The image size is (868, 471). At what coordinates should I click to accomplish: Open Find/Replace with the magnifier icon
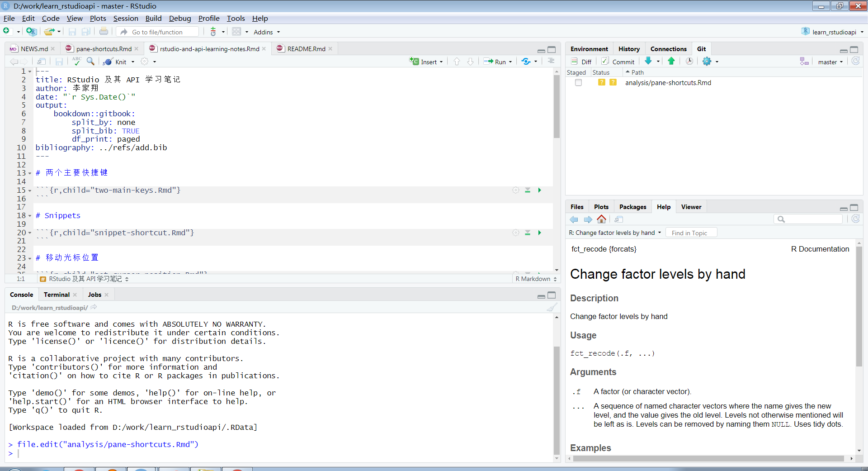[x=91, y=61]
